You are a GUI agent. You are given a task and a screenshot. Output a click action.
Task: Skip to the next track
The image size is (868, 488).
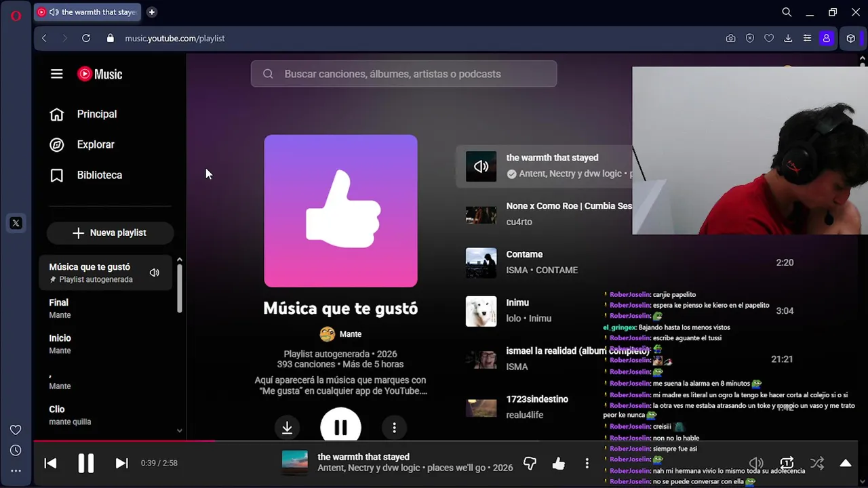122,463
